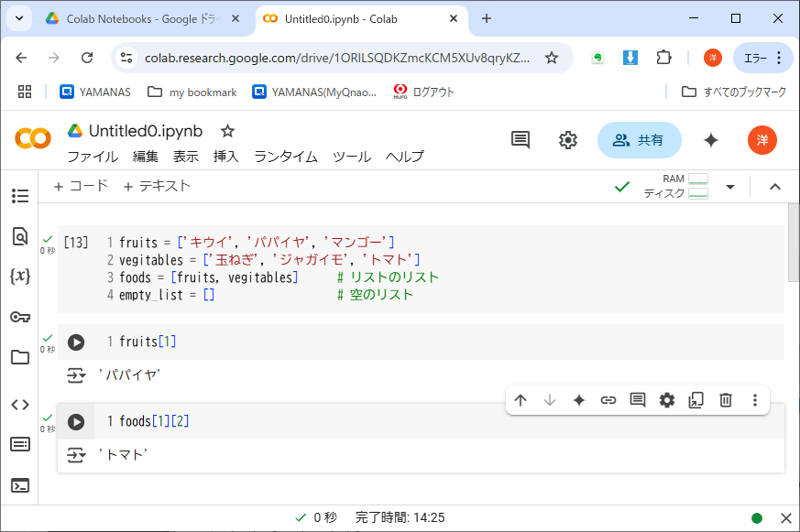Open the ランタイム menu
The width and height of the screenshot is (800, 532).
[x=285, y=157]
